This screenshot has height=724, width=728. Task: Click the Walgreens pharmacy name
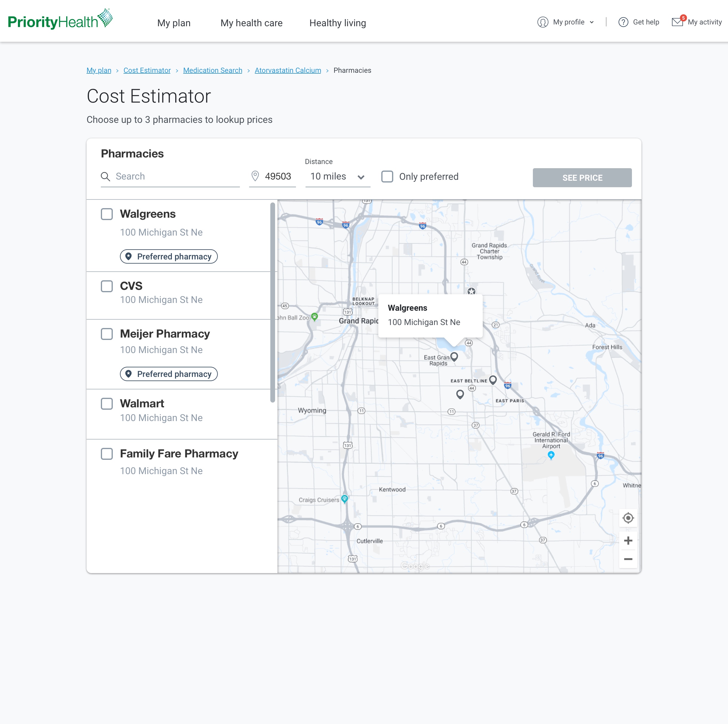[148, 214]
